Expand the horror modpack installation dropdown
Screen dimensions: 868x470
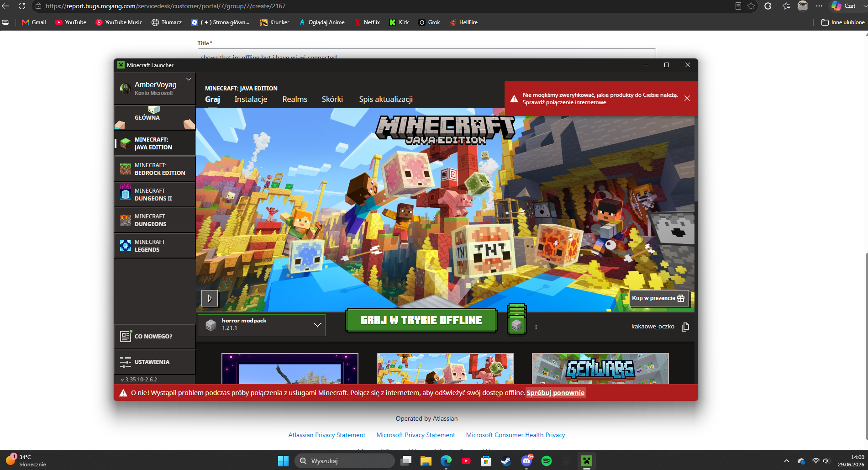pos(262,325)
